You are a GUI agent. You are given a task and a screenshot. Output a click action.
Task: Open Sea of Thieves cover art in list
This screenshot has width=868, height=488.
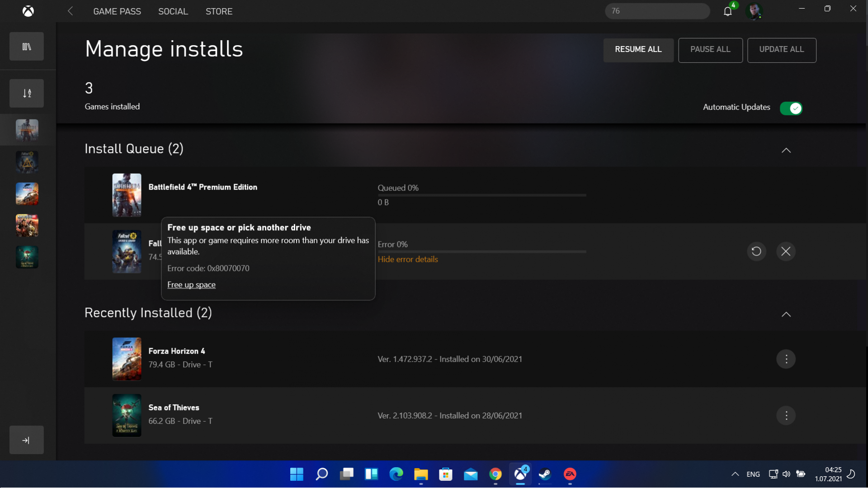coord(127,416)
